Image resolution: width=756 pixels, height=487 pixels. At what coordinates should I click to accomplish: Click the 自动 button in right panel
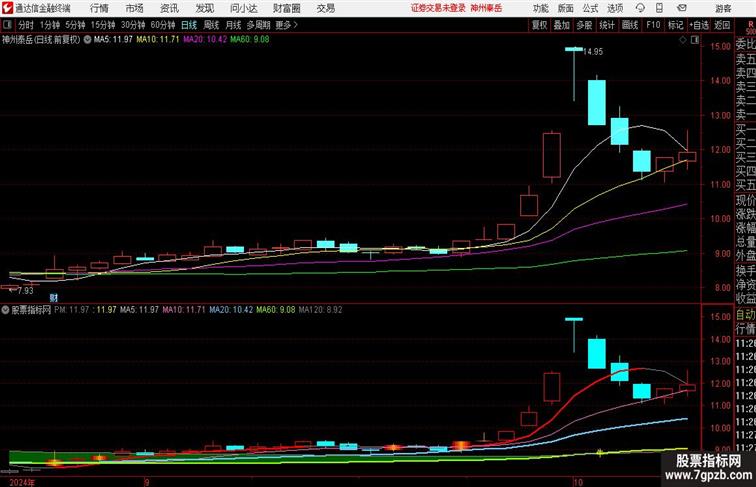pos(745,314)
